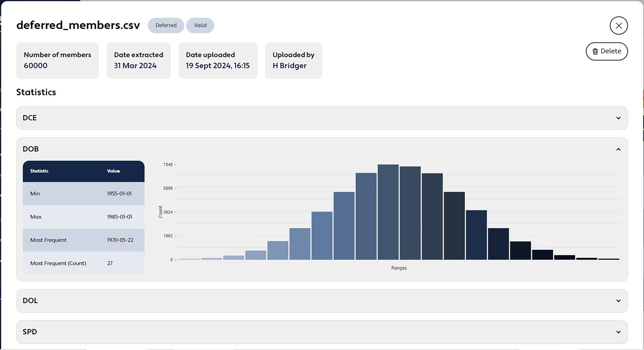Open the SPD section chevron
This screenshot has height=350, width=644.
coord(618,332)
